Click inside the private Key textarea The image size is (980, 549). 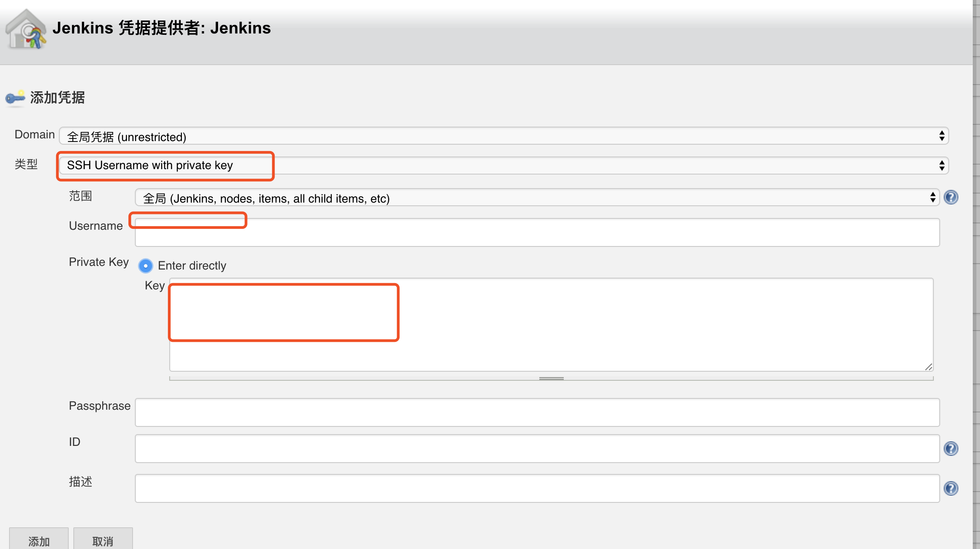[551, 325]
